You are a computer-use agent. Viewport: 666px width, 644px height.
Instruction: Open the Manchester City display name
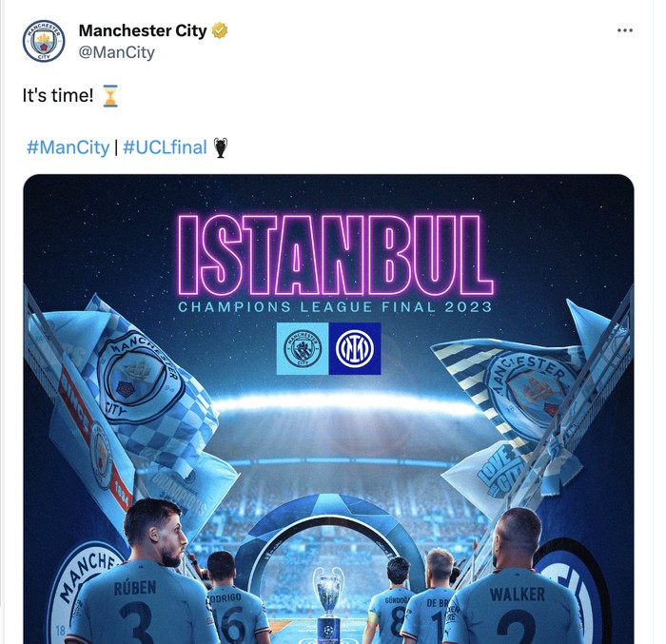(143, 30)
